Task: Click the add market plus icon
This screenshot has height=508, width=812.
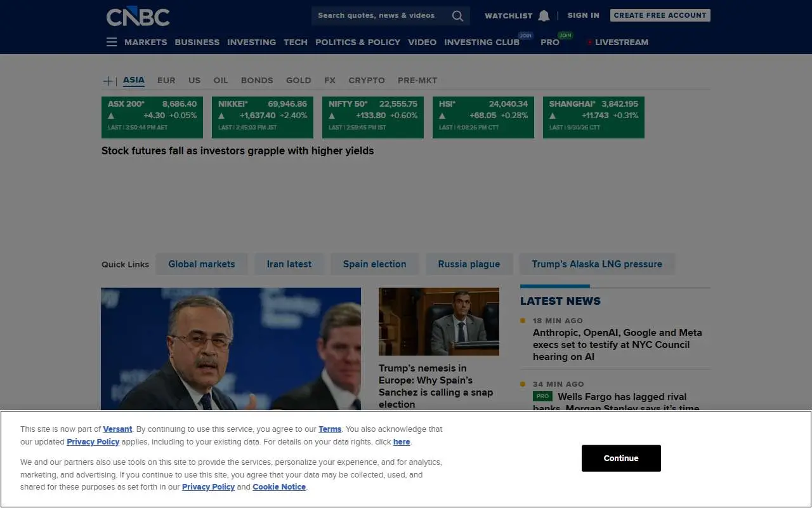Action: [x=108, y=81]
